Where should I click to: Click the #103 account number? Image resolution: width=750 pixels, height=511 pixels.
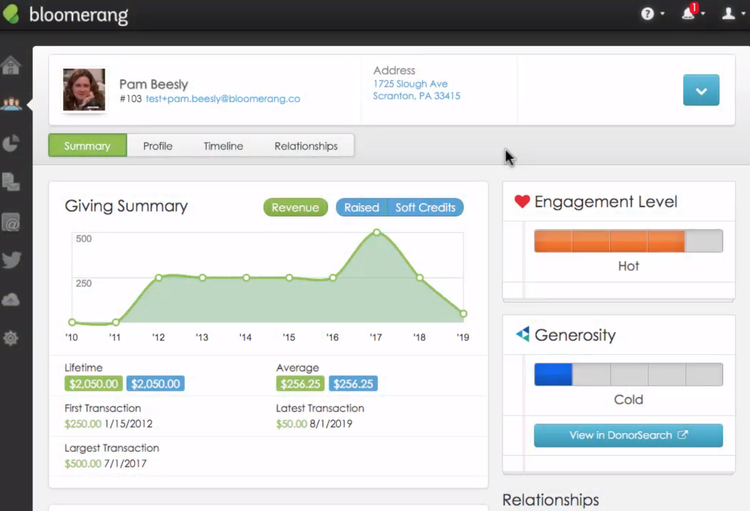131,99
